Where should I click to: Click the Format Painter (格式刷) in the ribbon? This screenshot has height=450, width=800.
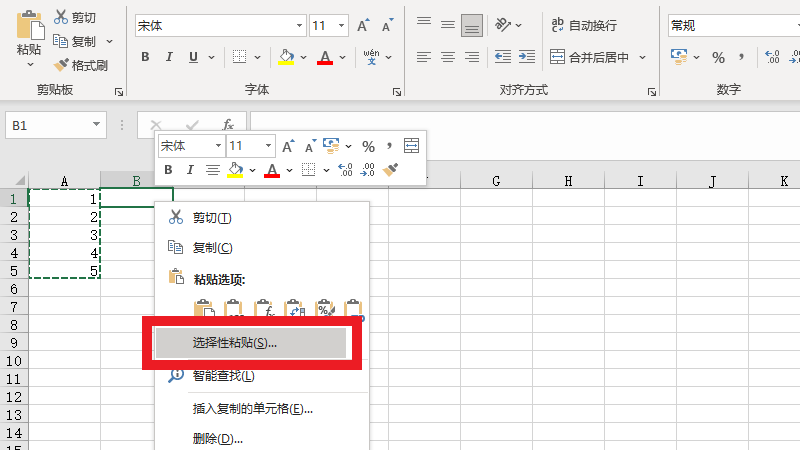pyautogui.click(x=80, y=65)
